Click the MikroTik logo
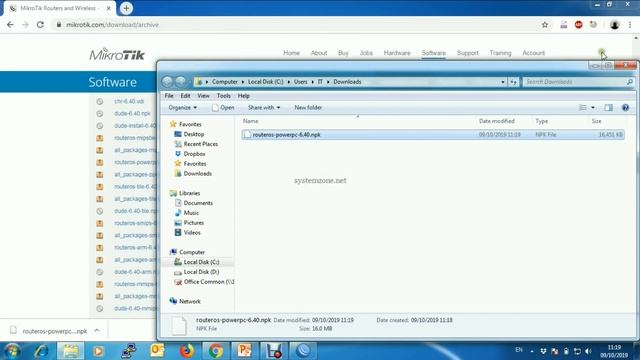Screen dimensions: 640x360 click(x=117, y=54)
